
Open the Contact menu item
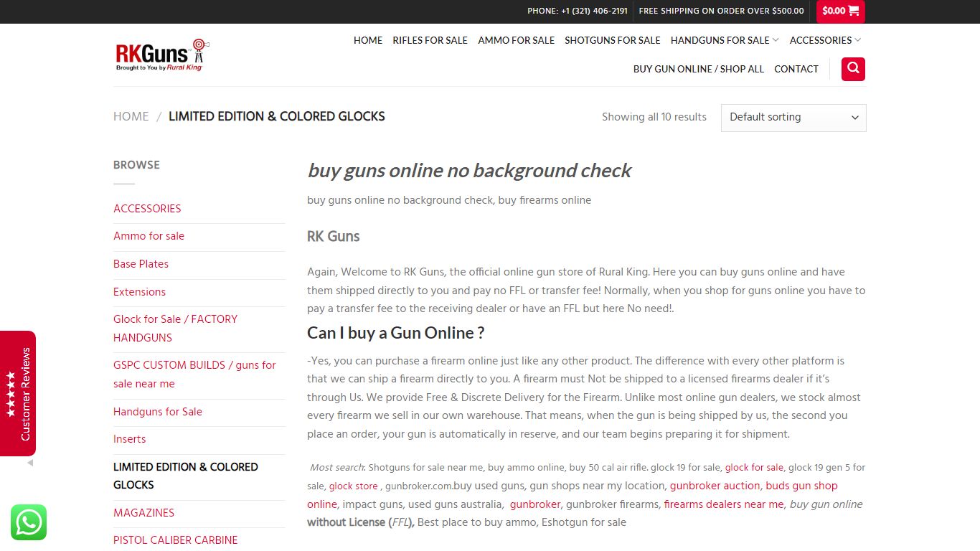[x=796, y=69]
